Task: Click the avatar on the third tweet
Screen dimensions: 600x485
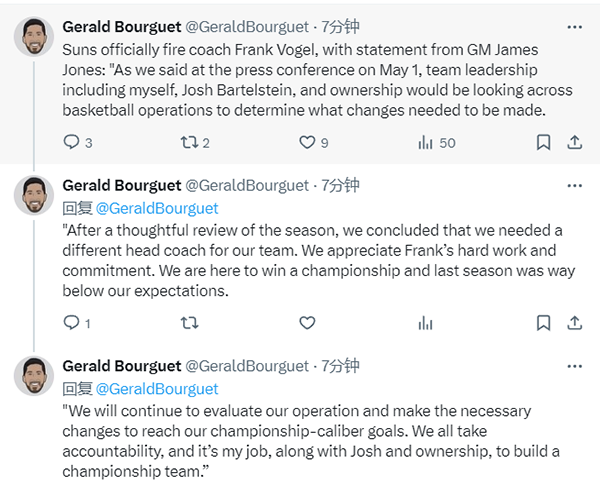Action: 34,376
